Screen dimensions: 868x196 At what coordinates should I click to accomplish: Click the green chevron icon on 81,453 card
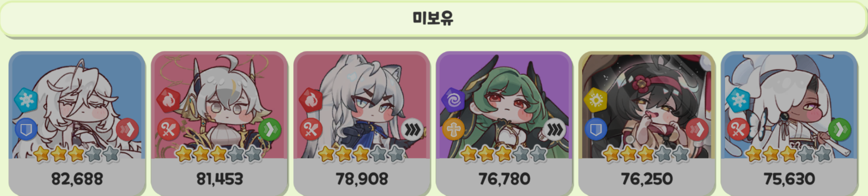click(270, 130)
